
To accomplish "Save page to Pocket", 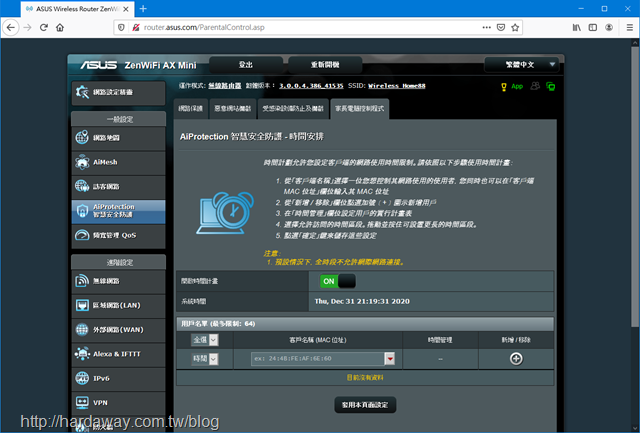I will pyautogui.click(x=501, y=27).
